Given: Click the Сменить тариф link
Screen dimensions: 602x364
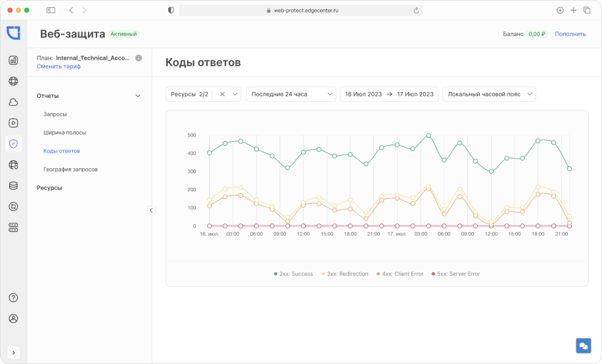Looking at the screenshot, I should [x=58, y=66].
